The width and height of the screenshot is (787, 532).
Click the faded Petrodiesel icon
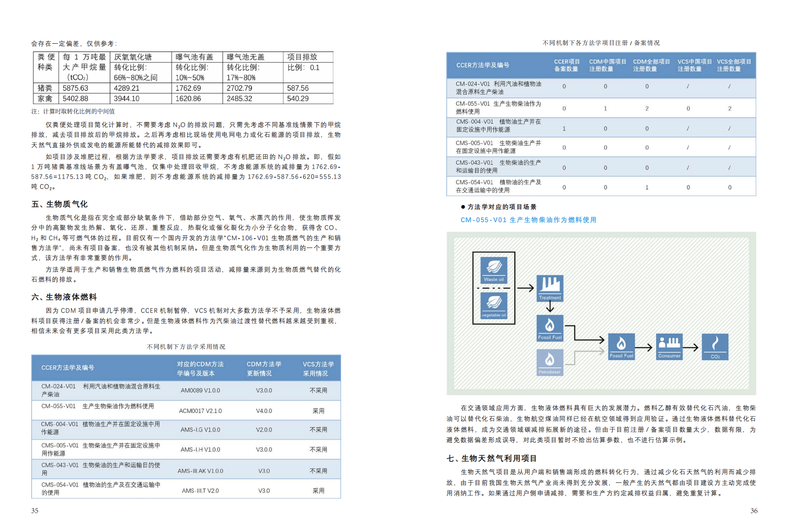point(550,362)
